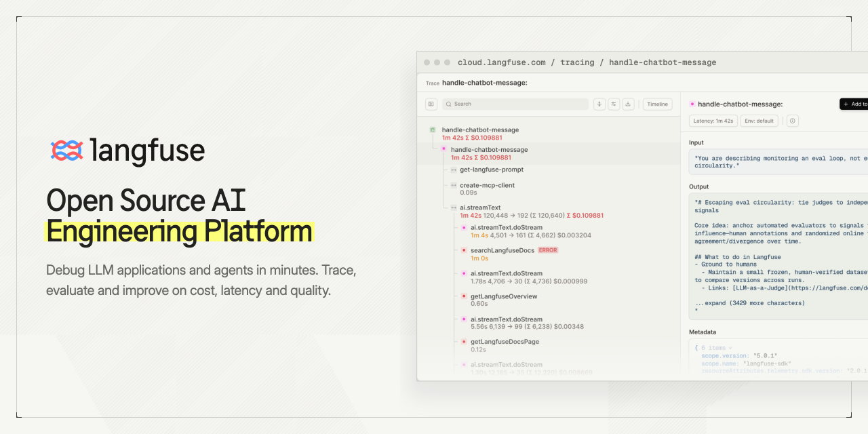The image size is (868, 434).
Task: Select the ai.streamText row name
Action: point(480,208)
